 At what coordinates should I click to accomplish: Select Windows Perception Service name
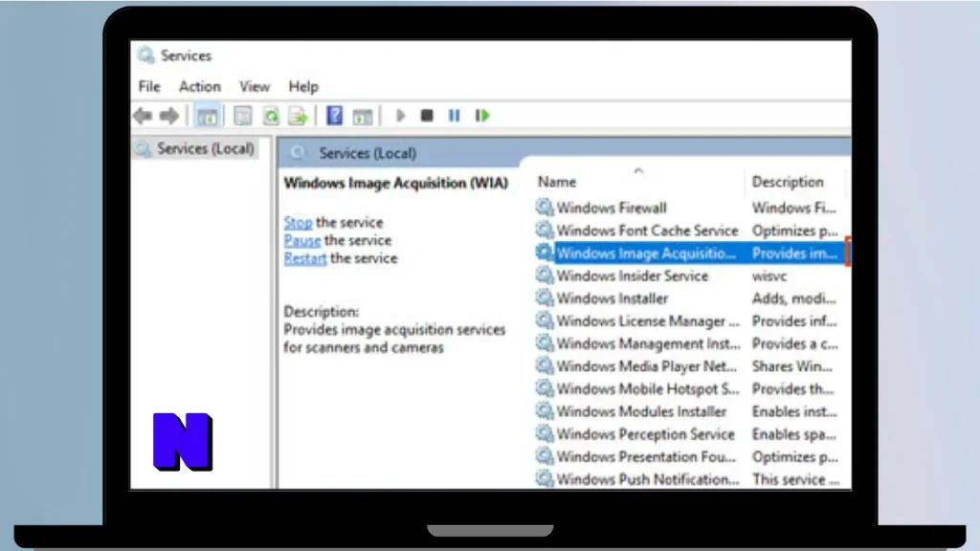(x=646, y=434)
